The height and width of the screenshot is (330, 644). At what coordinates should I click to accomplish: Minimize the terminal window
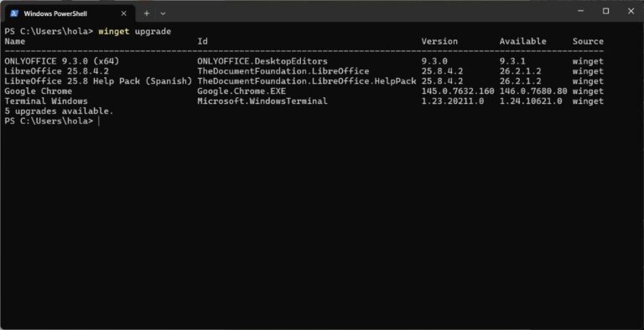coord(581,11)
